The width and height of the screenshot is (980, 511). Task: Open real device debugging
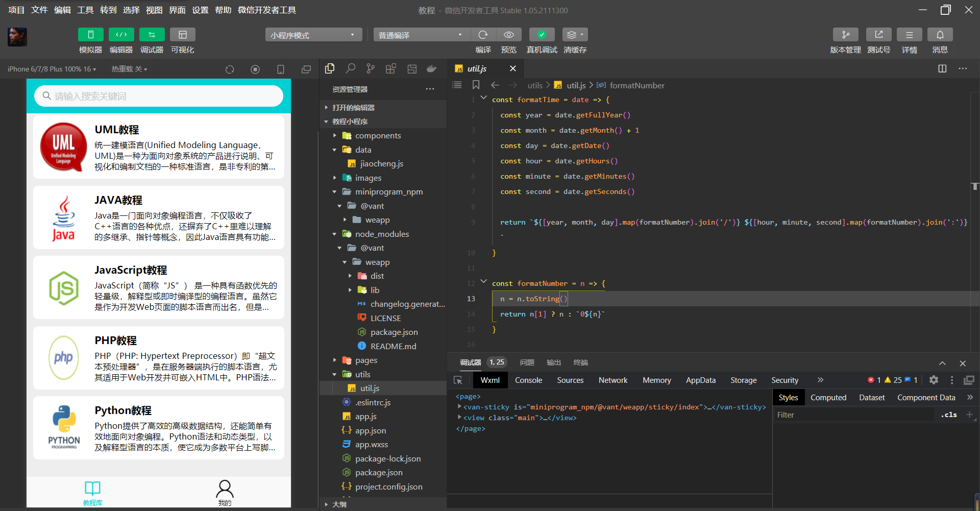542,35
